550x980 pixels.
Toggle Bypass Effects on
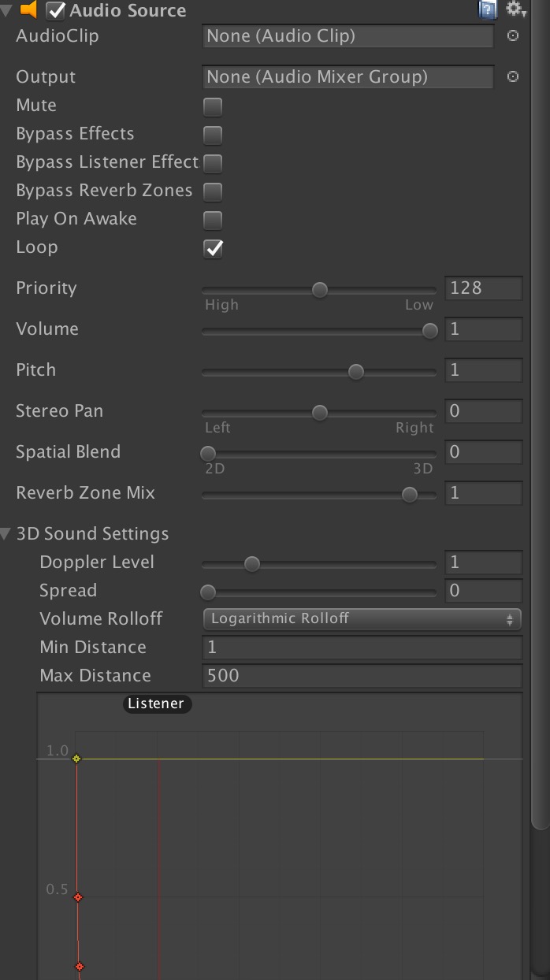tap(211, 135)
